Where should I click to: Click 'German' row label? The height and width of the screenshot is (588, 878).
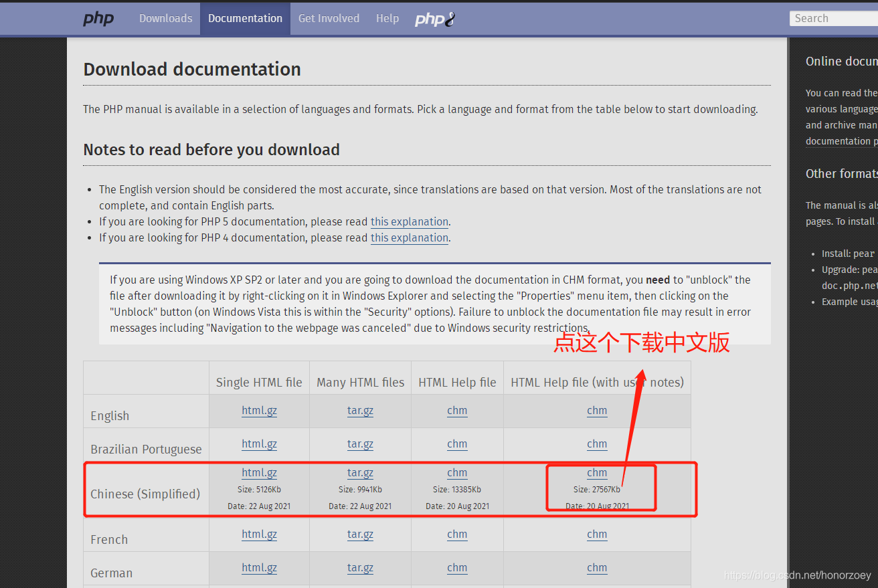click(x=111, y=573)
